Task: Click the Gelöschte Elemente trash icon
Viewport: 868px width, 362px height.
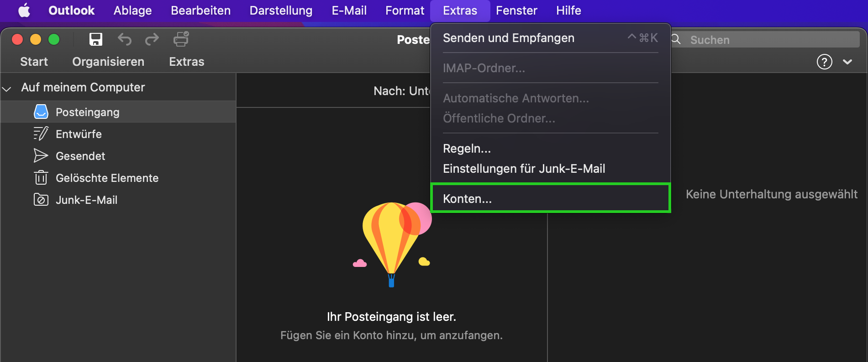Action: (x=41, y=177)
